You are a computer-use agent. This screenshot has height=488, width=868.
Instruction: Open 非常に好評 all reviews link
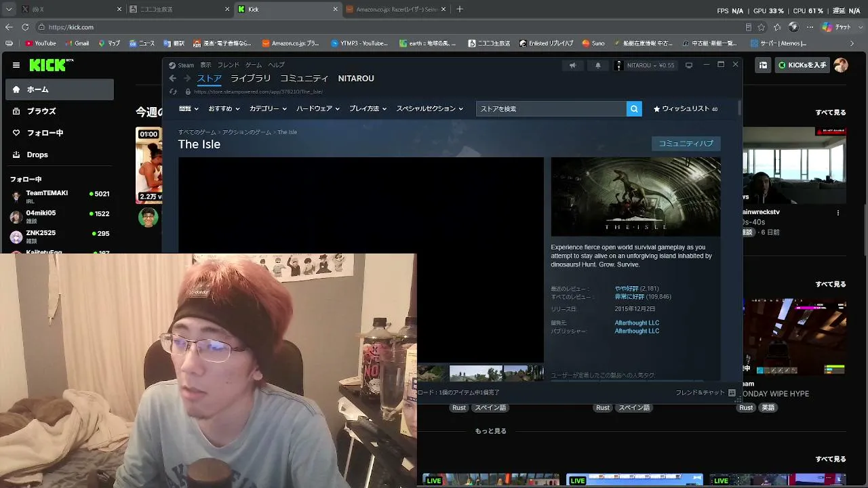629,297
